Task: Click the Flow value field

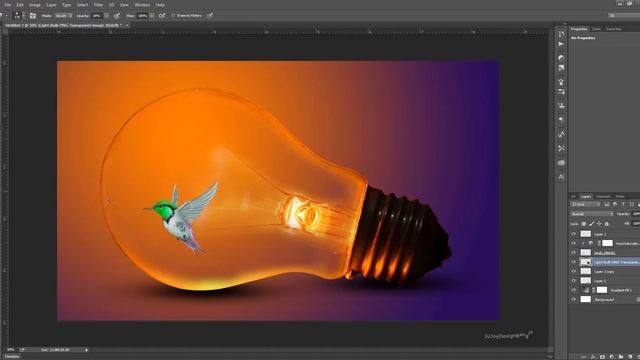Action: (142, 16)
